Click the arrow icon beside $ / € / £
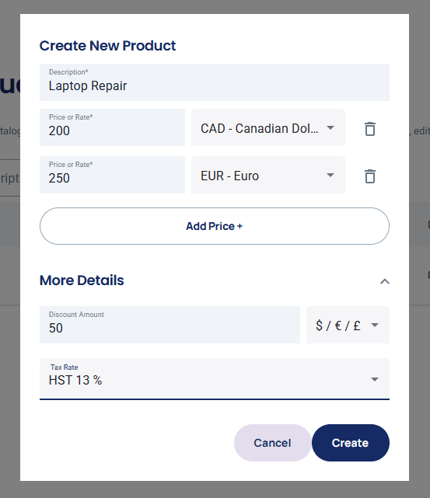 pyautogui.click(x=375, y=325)
